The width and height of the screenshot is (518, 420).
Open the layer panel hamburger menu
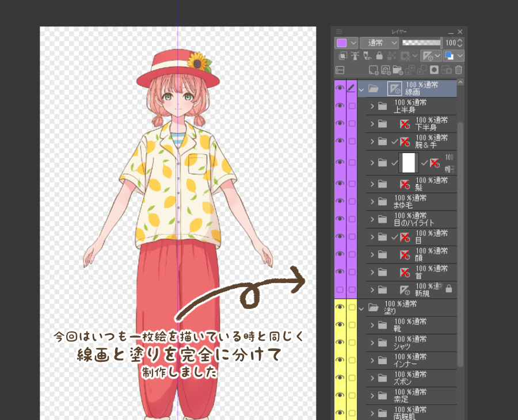pos(339,31)
